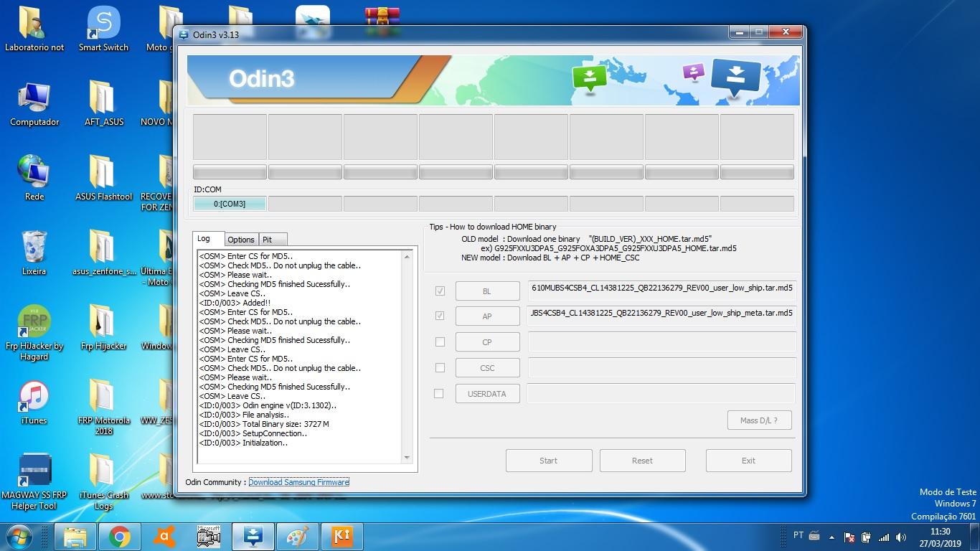Open the volume control in system tray
The height and width of the screenshot is (551, 980).
pos(900,537)
